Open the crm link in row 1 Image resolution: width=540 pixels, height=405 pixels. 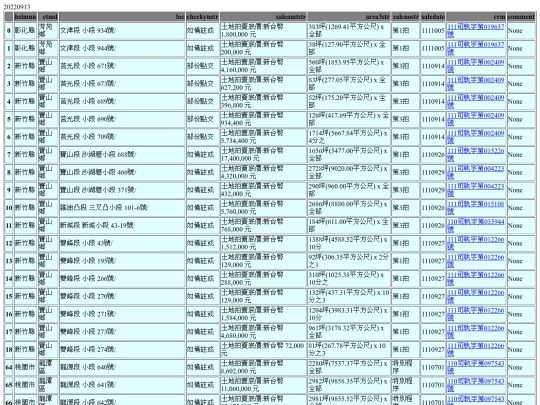[476, 48]
